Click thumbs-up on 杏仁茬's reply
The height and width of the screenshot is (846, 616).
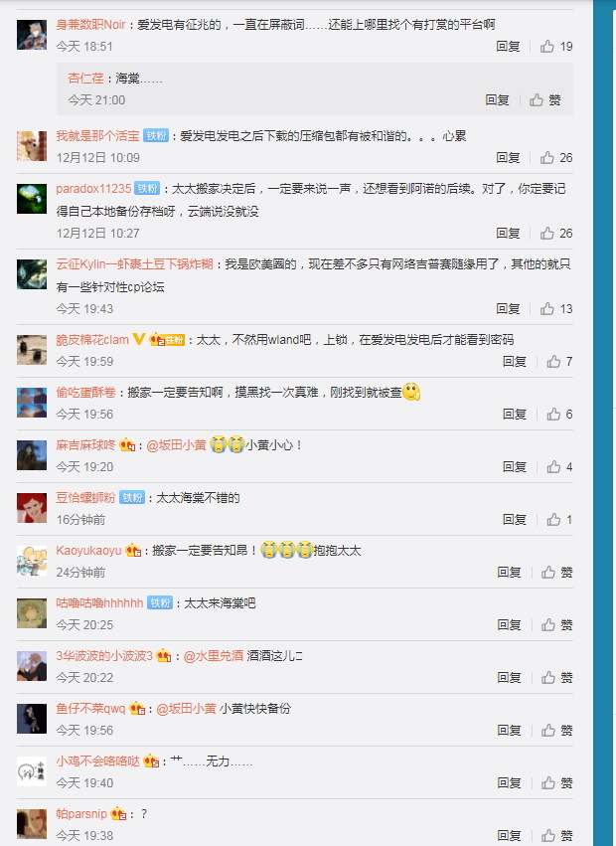(x=544, y=99)
